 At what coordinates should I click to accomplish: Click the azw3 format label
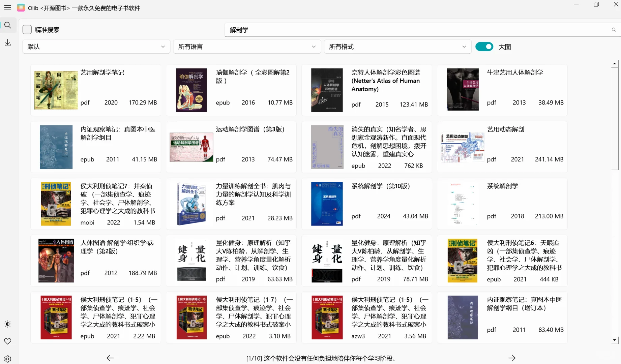[x=358, y=336]
